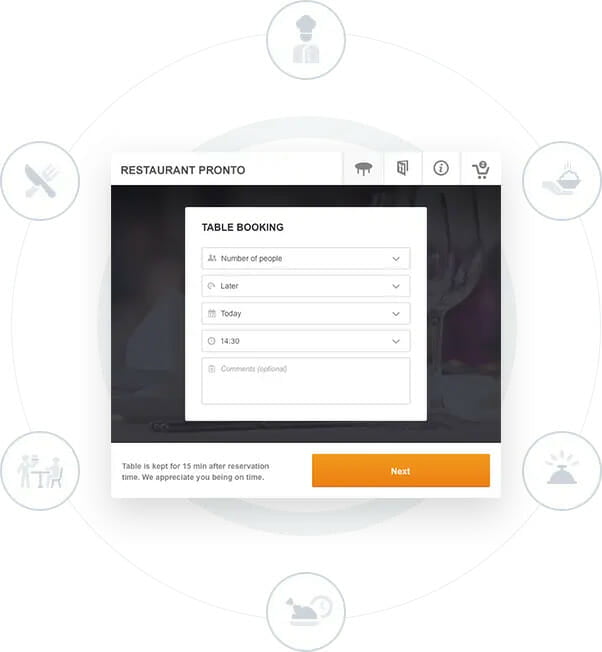The width and height of the screenshot is (602, 652).
Task: Open the 14:30 time dropdown
Action: (x=306, y=341)
